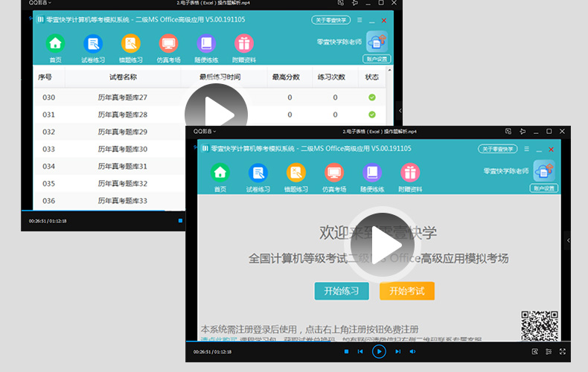This screenshot has height=372, width=588.
Task: Click 练习次数 column header
Action: (x=331, y=77)
